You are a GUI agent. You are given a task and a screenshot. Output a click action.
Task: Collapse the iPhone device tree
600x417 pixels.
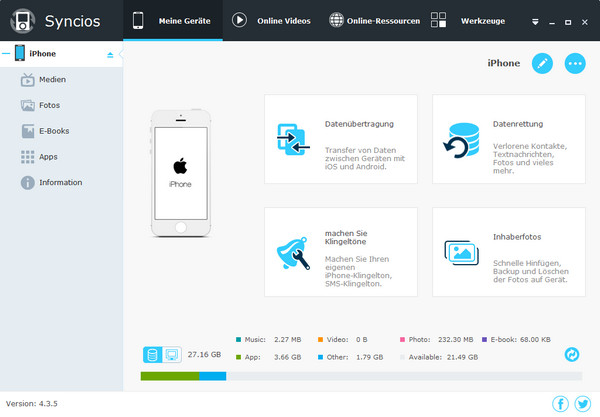click(x=6, y=53)
